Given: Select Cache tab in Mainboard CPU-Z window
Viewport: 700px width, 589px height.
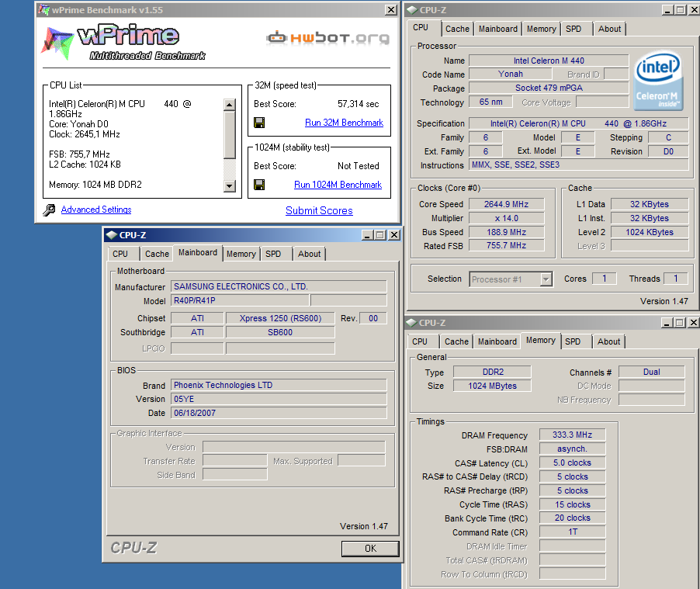Looking at the screenshot, I should click(x=157, y=254).
